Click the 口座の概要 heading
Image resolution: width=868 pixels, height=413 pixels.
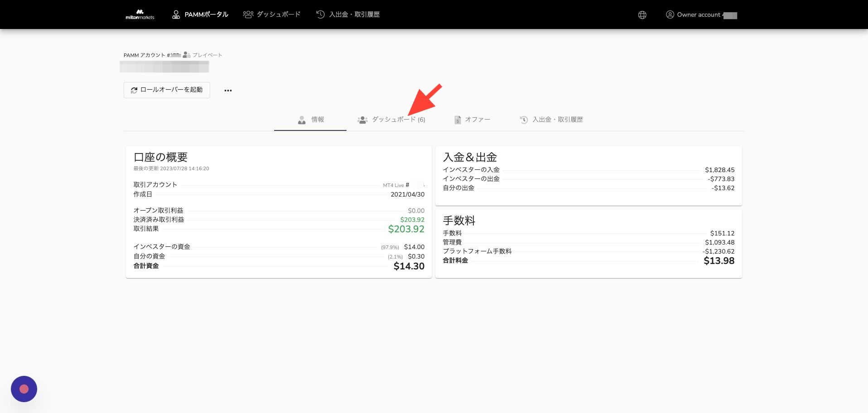point(160,157)
